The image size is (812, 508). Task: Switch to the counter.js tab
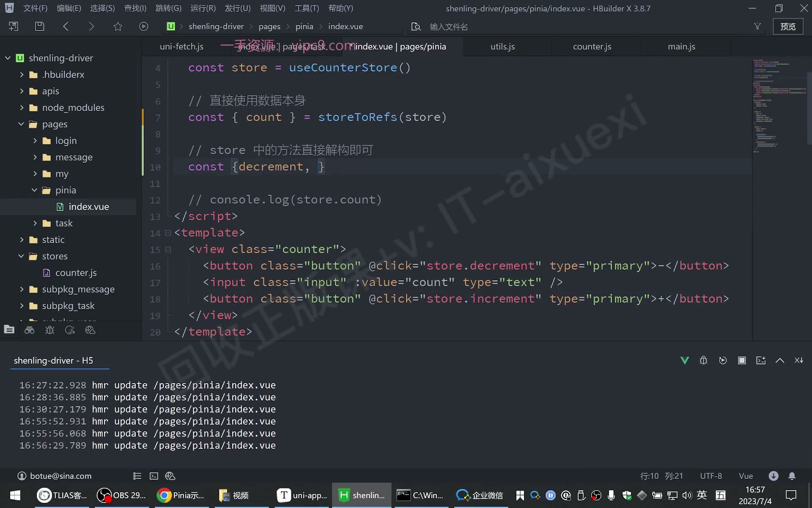click(x=592, y=47)
